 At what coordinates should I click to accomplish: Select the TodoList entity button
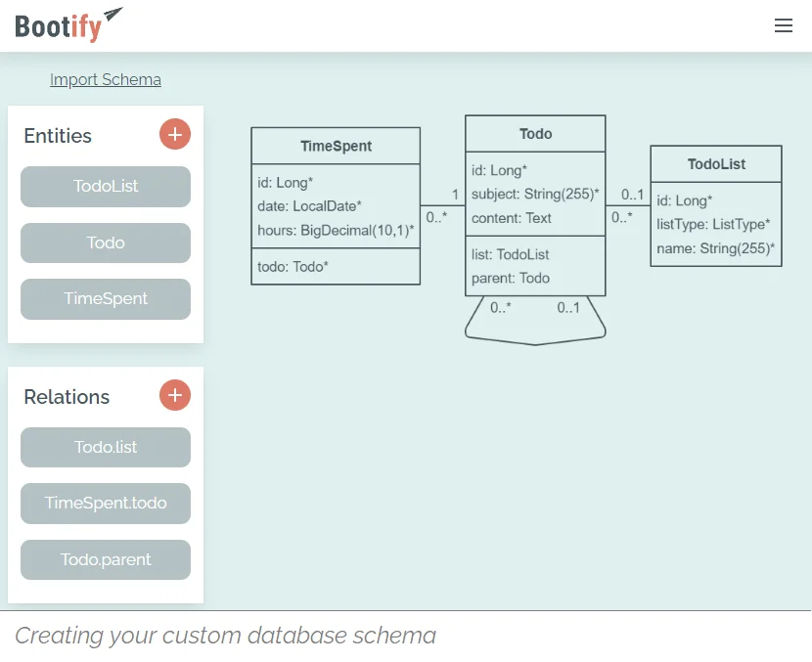106,187
